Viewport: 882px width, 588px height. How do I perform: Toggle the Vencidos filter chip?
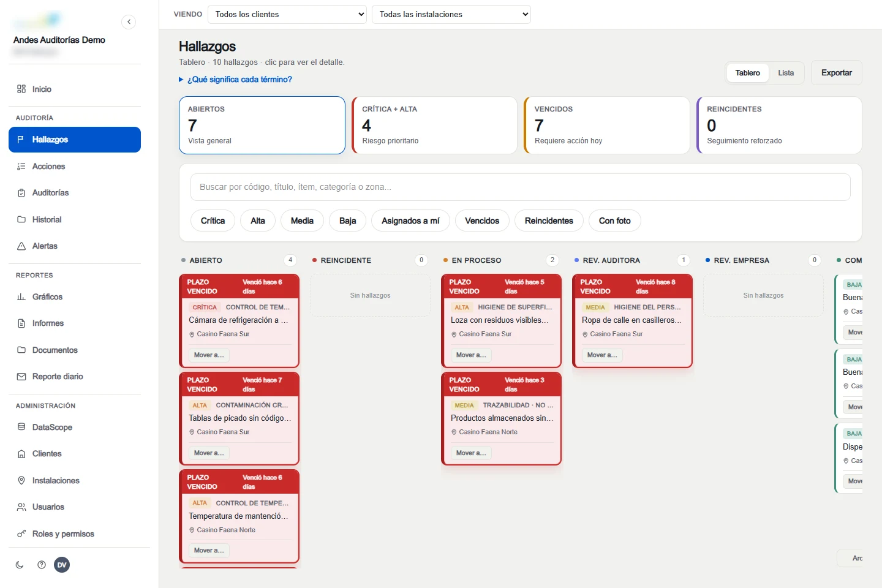click(x=482, y=221)
